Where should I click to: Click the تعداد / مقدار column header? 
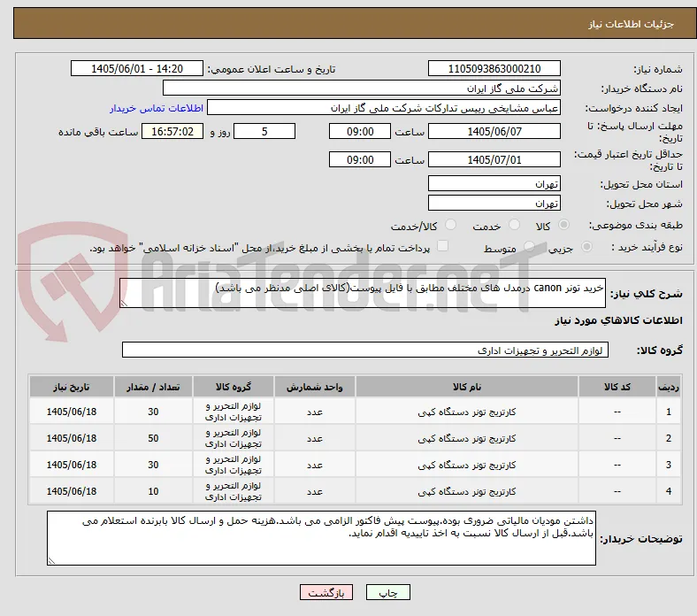153,387
